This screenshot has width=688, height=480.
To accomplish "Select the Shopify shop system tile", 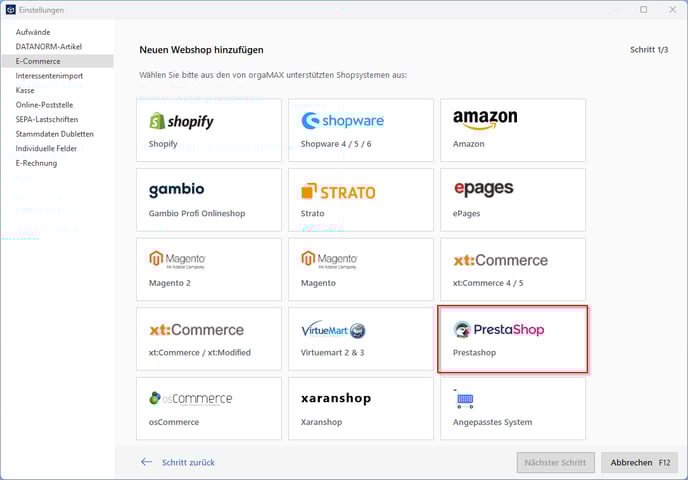I will pos(209,130).
